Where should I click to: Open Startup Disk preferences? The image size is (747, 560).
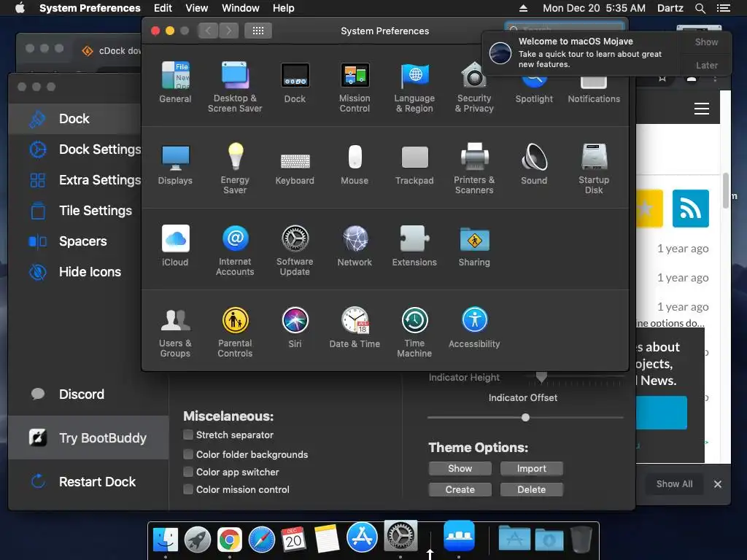(x=594, y=168)
